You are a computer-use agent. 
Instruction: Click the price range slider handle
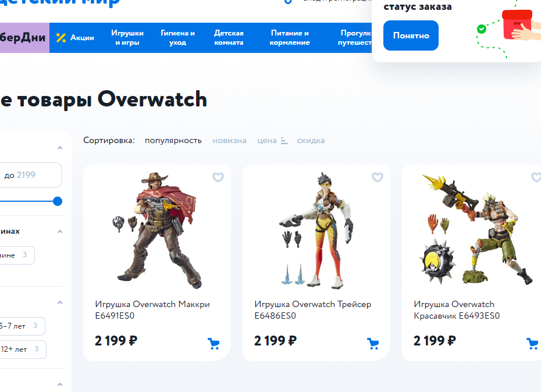coord(58,201)
